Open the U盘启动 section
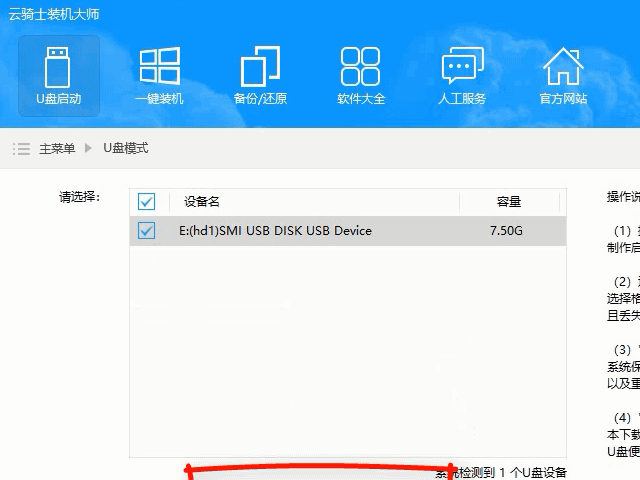Screen dimensions: 640x480 [x=59, y=76]
